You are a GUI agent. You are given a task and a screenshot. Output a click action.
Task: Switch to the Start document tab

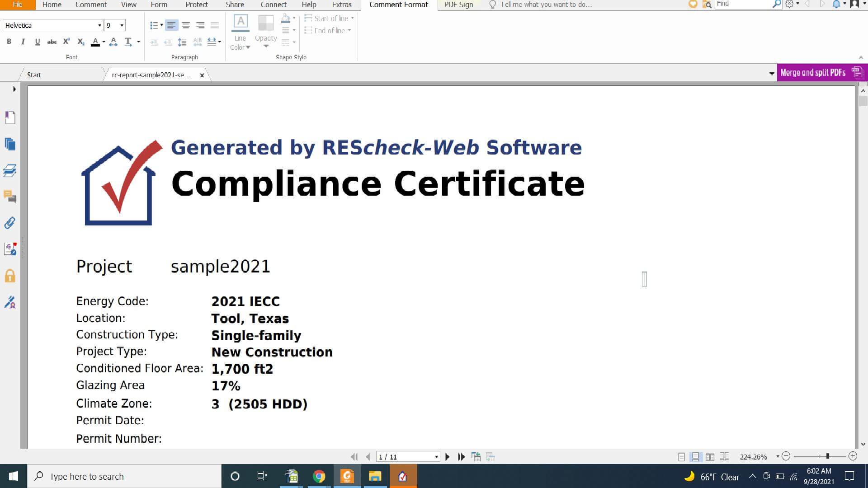(34, 75)
